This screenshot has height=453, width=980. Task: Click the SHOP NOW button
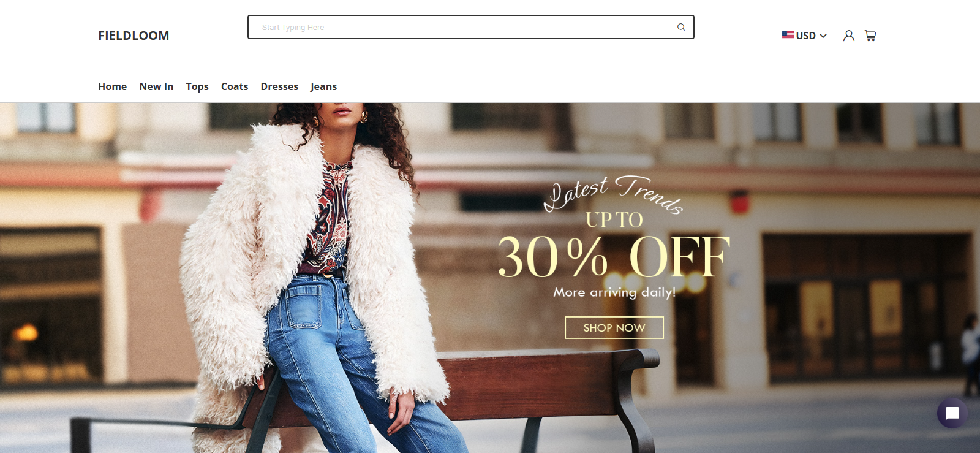[x=614, y=327]
